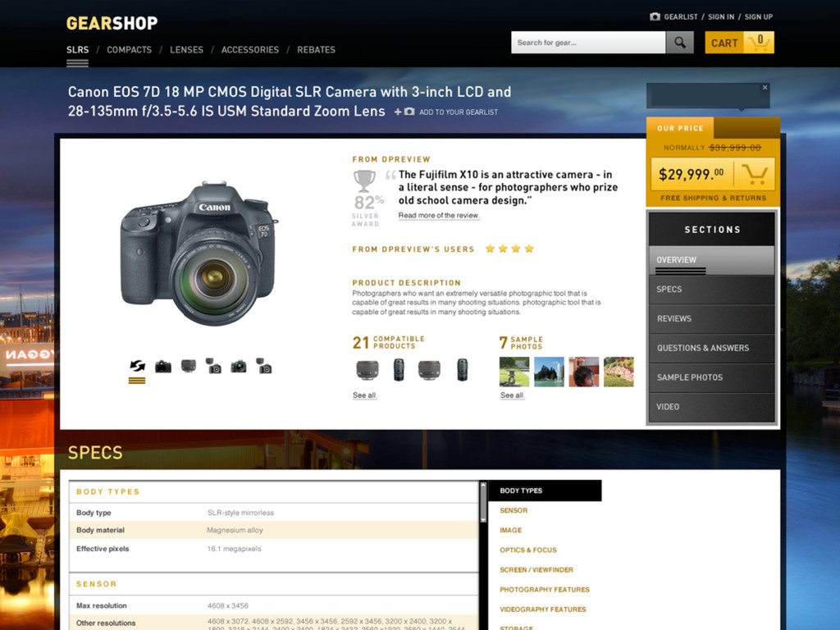This screenshot has height=630, width=840.
Task: Select Questions & Answers section
Action: click(712, 348)
